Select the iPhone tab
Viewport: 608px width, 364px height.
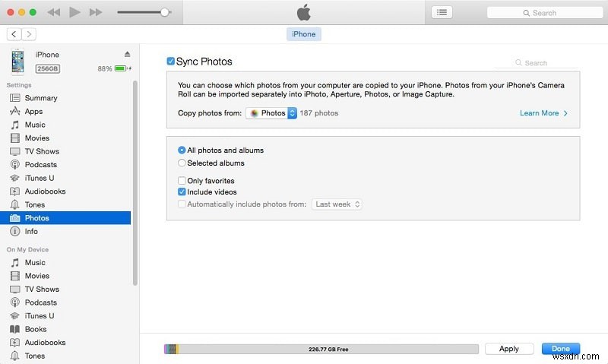[303, 34]
